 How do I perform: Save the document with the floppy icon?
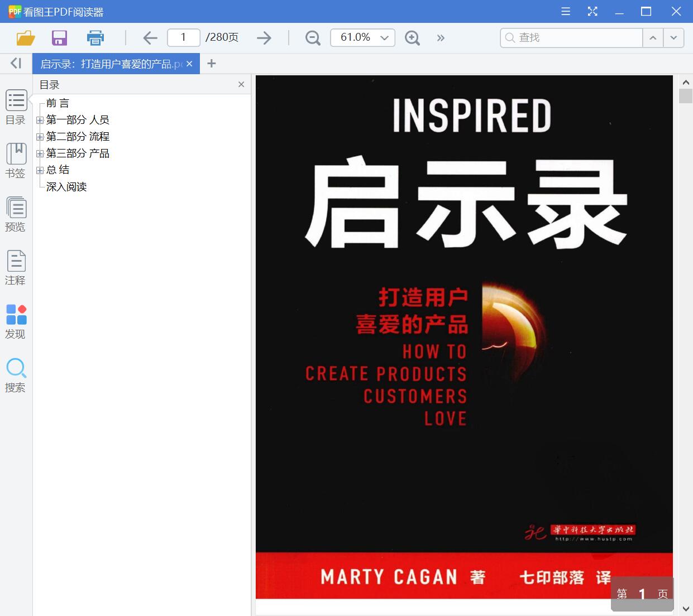click(x=59, y=38)
